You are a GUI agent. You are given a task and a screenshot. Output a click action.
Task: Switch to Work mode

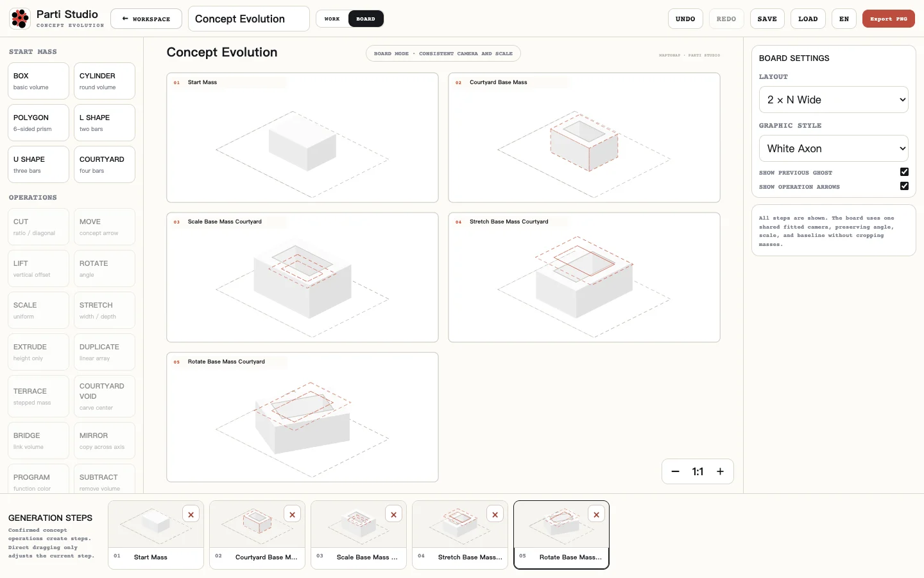click(x=332, y=19)
